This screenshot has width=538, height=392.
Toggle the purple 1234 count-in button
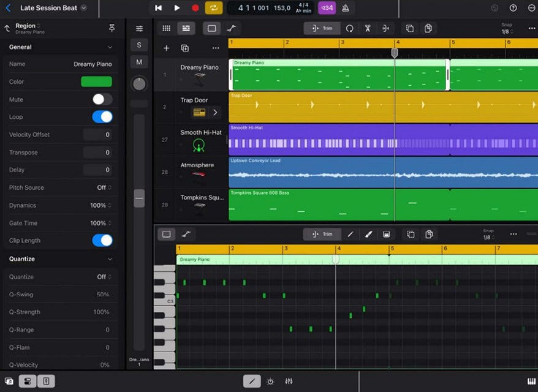[327, 8]
